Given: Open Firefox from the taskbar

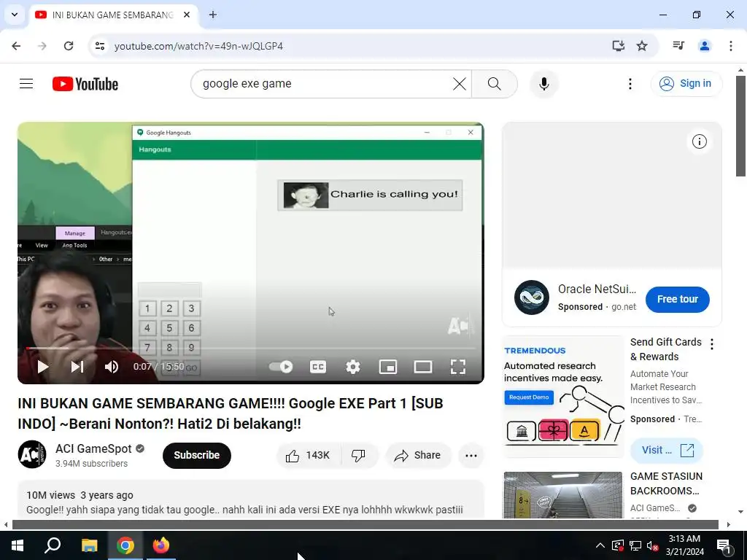Looking at the screenshot, I should coord(161,545).
